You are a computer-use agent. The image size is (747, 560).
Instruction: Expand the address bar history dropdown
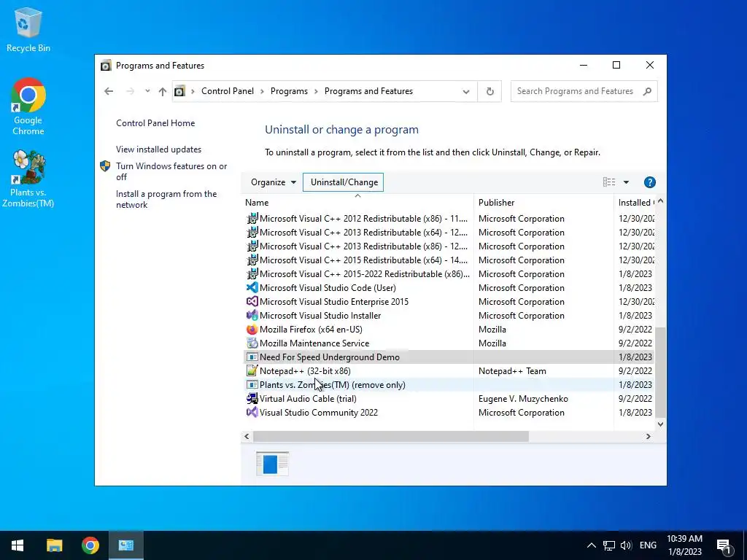(466, 91)
